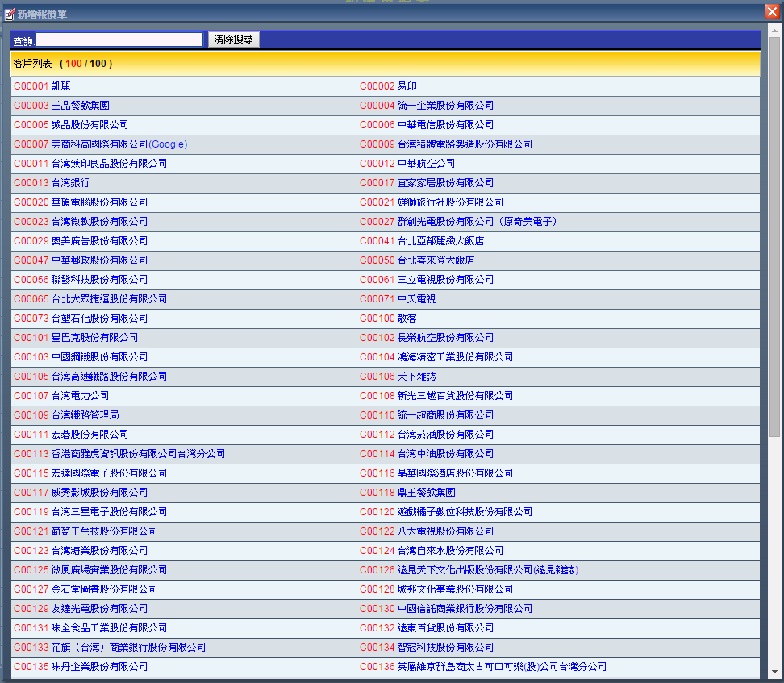Click the vertical scrollbar thumb
784x683 pixels.
coord(774,234)
